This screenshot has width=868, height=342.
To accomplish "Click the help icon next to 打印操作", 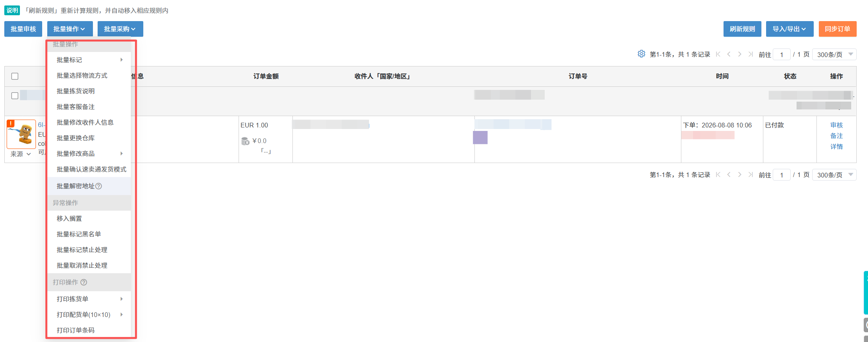I will tap(84, 282).
